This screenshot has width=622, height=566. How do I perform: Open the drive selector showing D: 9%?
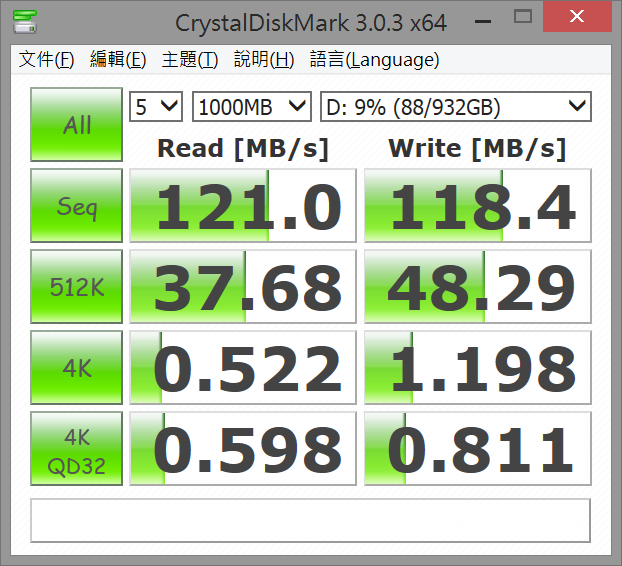[x=456, y=107]
